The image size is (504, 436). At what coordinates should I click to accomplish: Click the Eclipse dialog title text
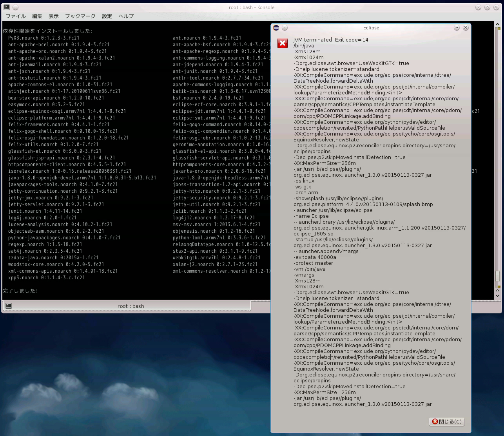[x=371, y=28]
